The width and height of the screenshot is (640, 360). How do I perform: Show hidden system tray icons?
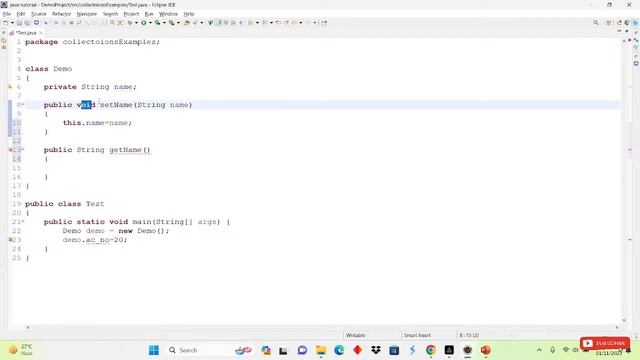(539, 350)
